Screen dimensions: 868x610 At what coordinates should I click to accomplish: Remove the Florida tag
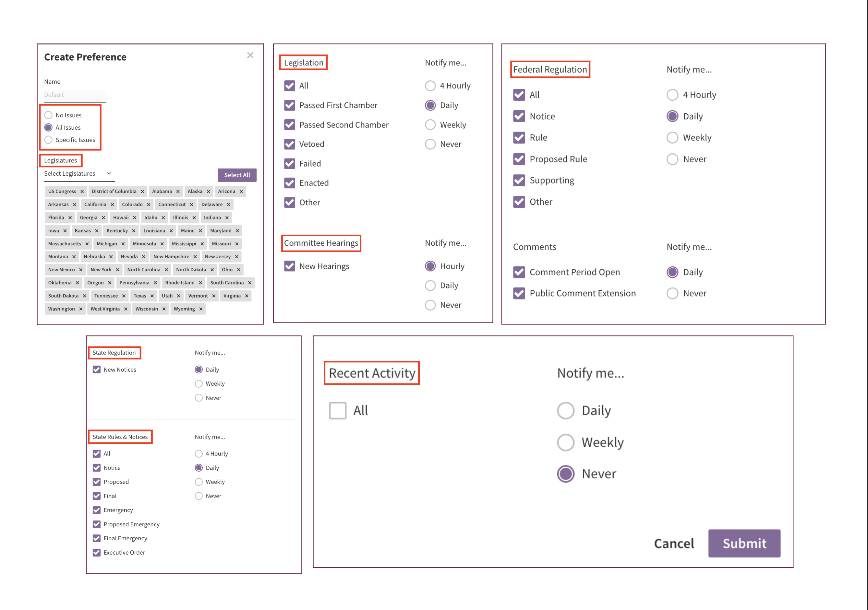70,217
